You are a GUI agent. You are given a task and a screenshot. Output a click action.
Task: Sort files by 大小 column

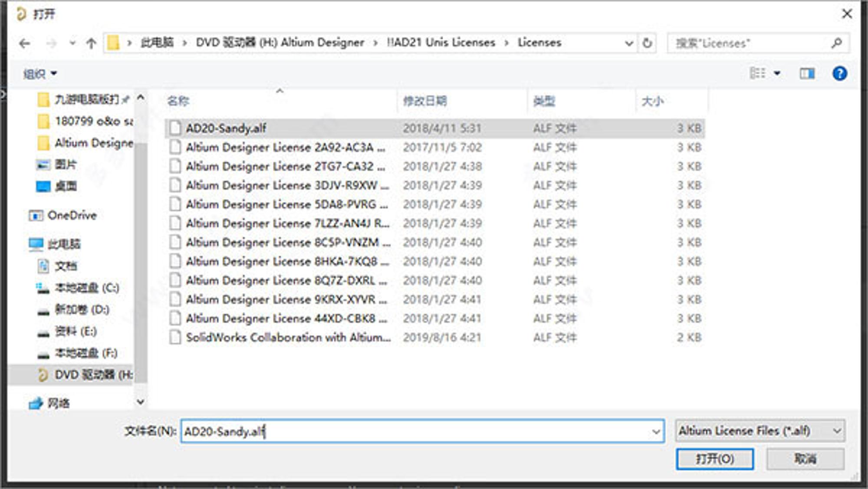click(x=653, y=101)
